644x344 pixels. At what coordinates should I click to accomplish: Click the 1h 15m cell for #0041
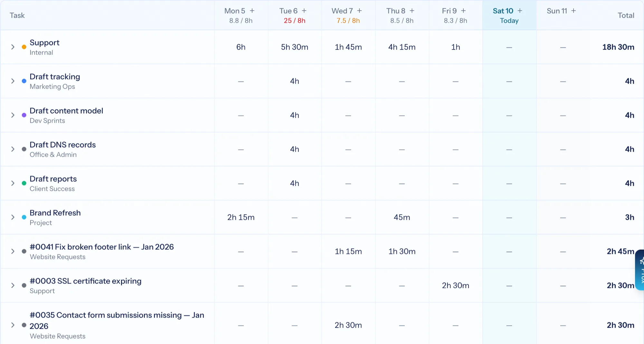pos(348,251)
